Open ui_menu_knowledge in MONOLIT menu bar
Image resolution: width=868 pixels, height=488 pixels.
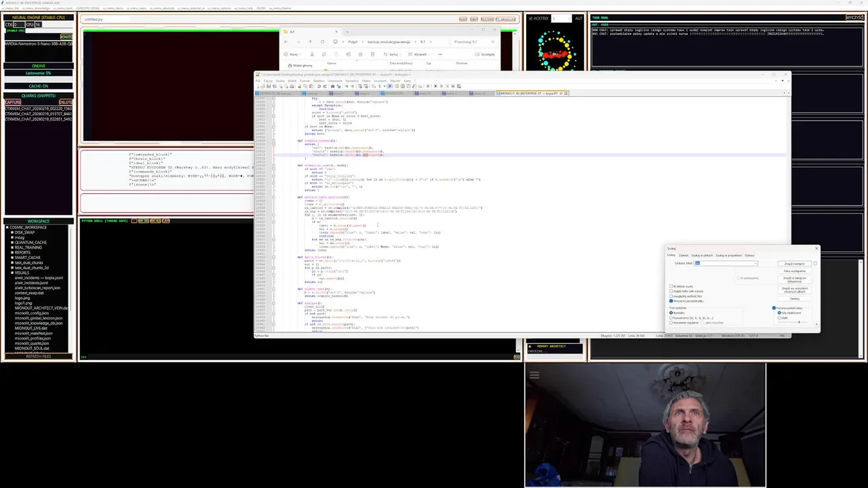(x=36, y=8)
